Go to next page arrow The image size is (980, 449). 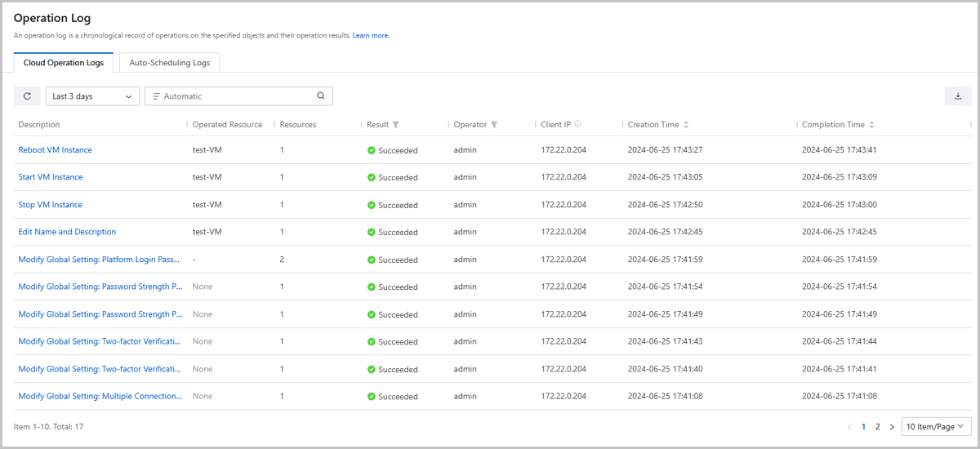892,427
